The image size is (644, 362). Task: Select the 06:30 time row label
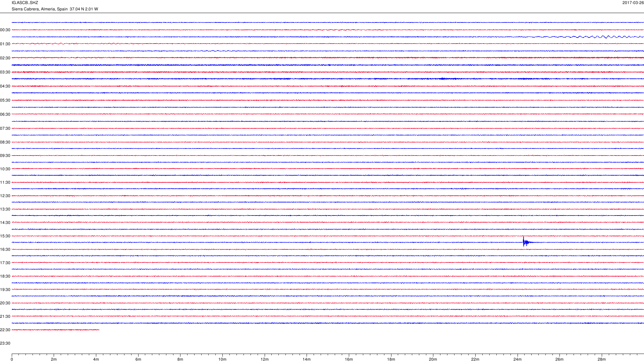tap(5, 115)
